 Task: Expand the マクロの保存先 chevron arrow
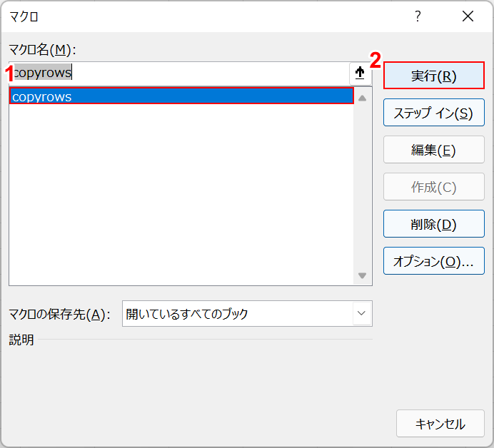point(362,313)
